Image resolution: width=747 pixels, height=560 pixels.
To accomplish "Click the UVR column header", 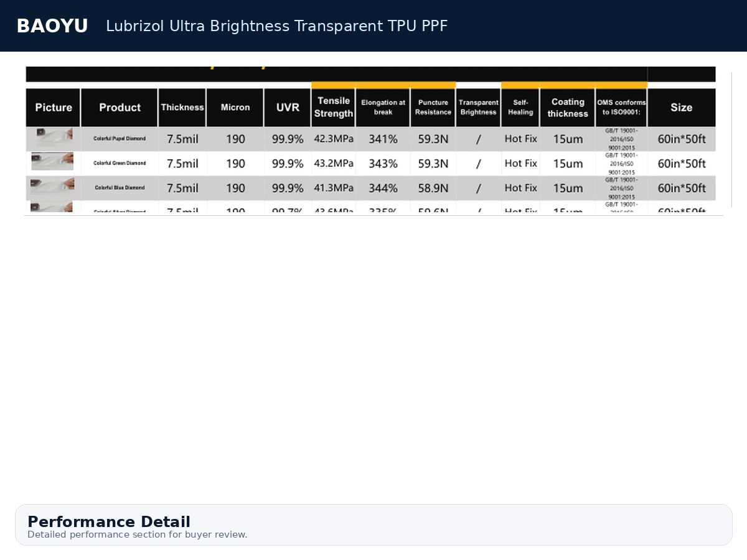I will pyautogui.click(x=288, y=108).
